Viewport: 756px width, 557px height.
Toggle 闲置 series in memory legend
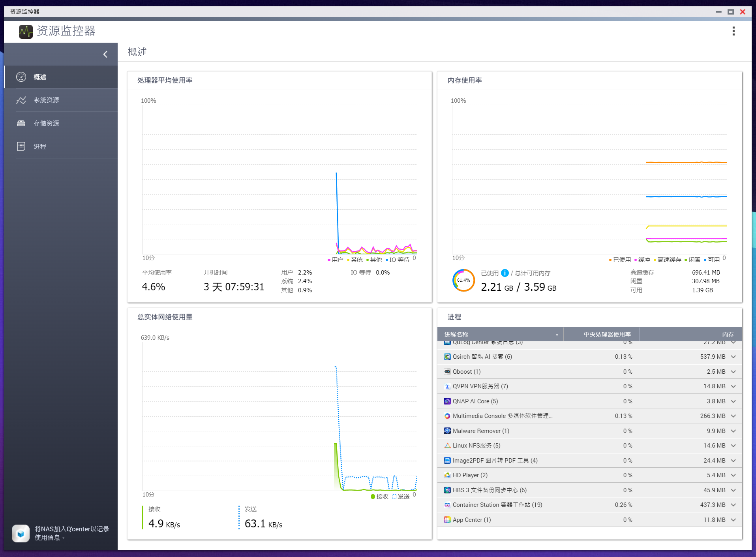click(x=692, y=260)
